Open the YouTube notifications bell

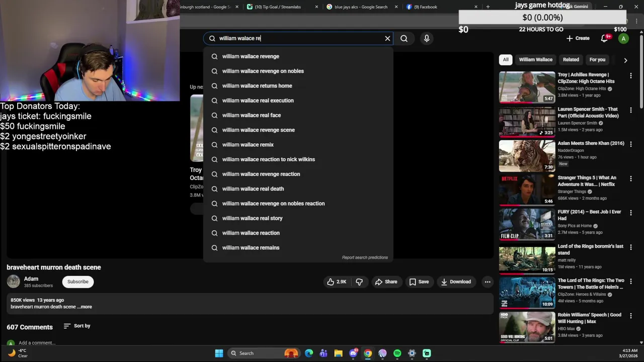[x=605, y=38]
